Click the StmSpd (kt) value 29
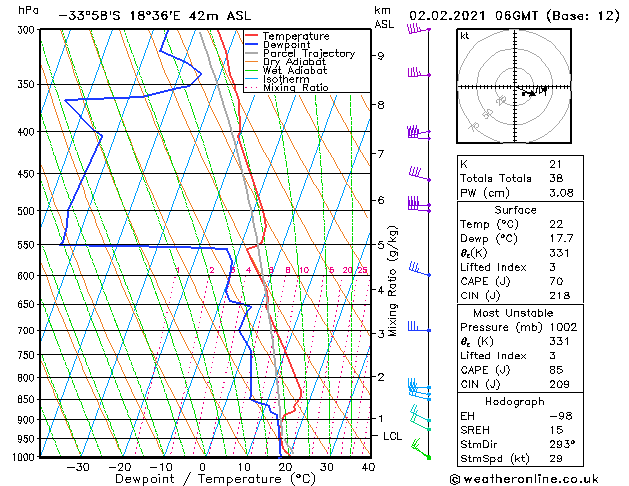This screenshot has height=486, width=629. pos(556,458)
